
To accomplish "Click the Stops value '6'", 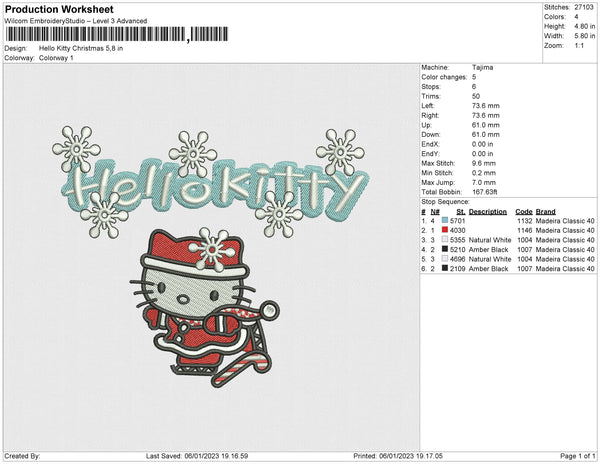I will pyautogui.click(x=474, y=86).
